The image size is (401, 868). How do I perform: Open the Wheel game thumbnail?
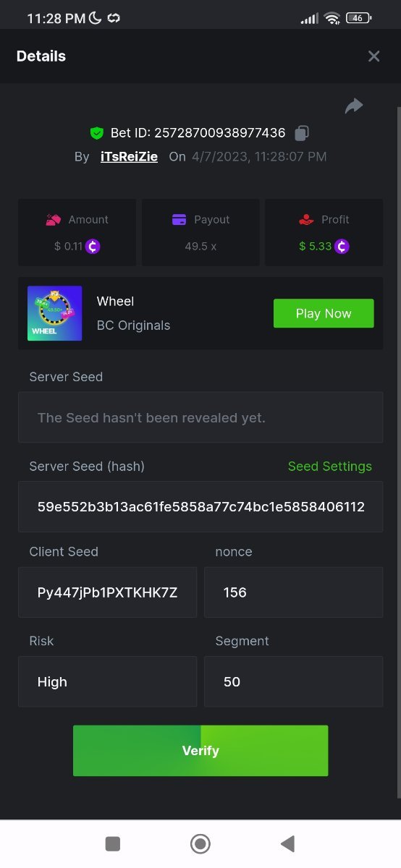tap(54, 313)
